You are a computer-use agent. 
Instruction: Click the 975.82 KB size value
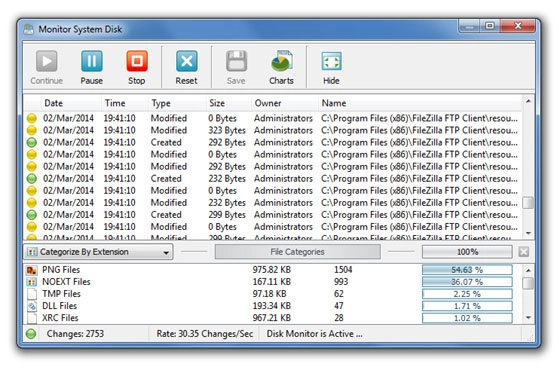click(x=271, y=270)
